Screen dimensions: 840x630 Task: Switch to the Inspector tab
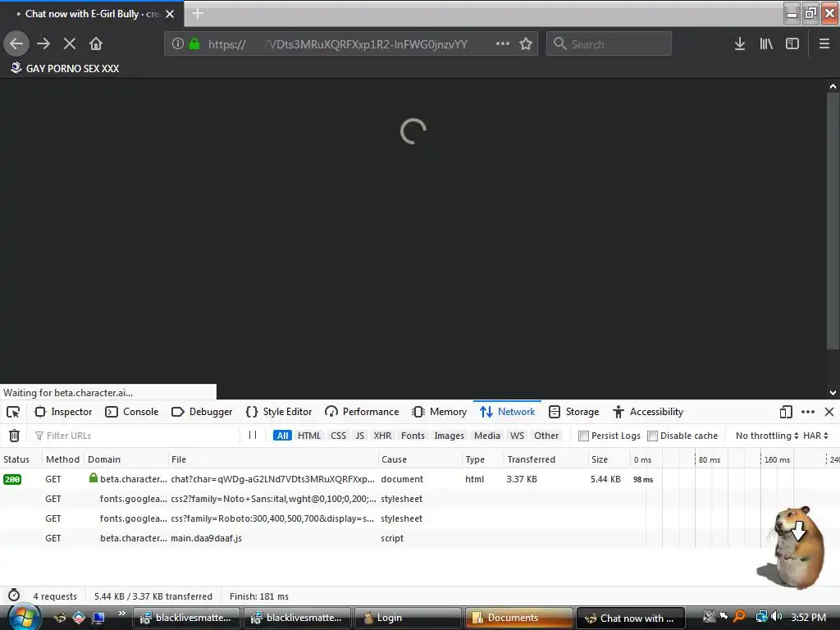click(63, 412)
